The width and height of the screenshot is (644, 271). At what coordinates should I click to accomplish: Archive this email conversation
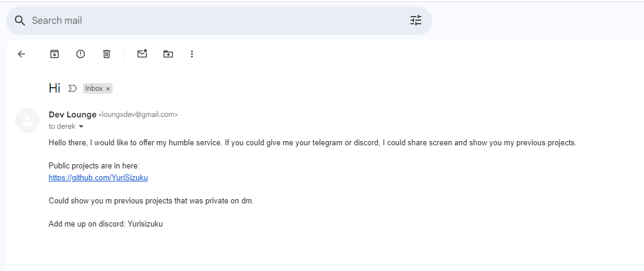pyautogui.click(x=55, y=54)
